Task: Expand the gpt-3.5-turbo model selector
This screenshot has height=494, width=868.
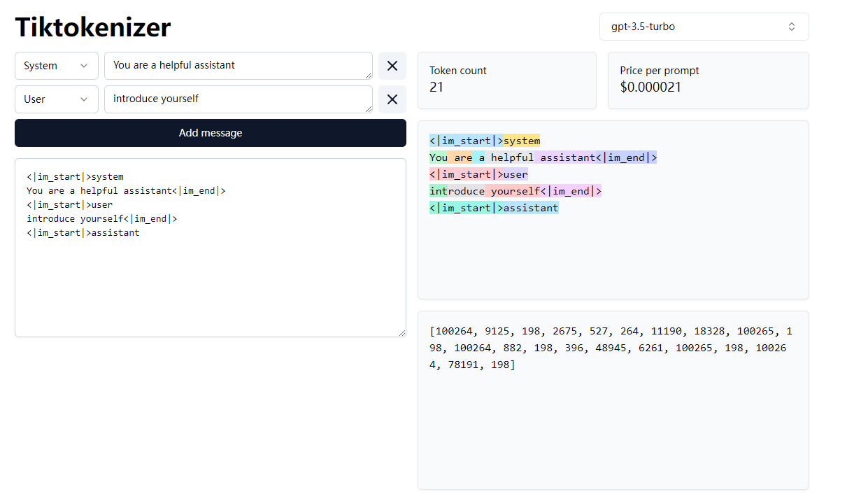Action: pyautogui.click(x=703, y=27)
